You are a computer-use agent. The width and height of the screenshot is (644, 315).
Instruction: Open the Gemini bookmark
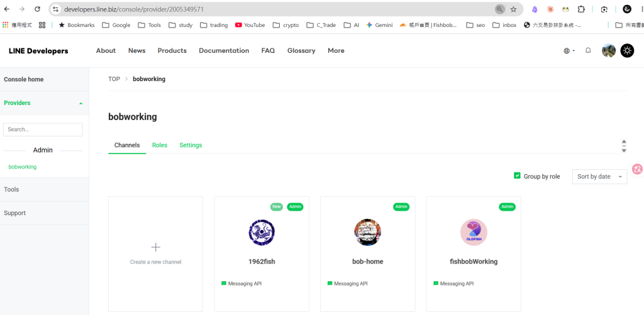tap(379, 25)
